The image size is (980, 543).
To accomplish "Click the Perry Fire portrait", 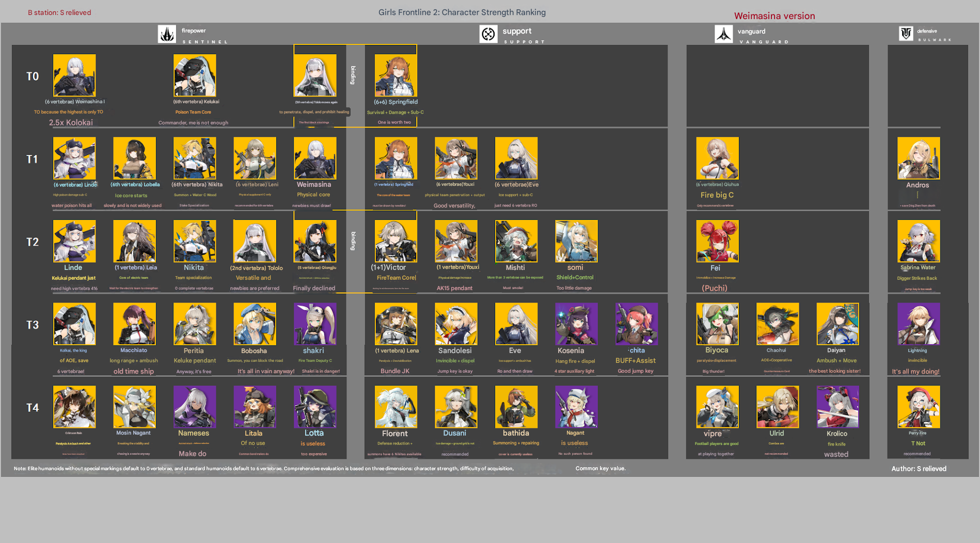I will point(919,407).
